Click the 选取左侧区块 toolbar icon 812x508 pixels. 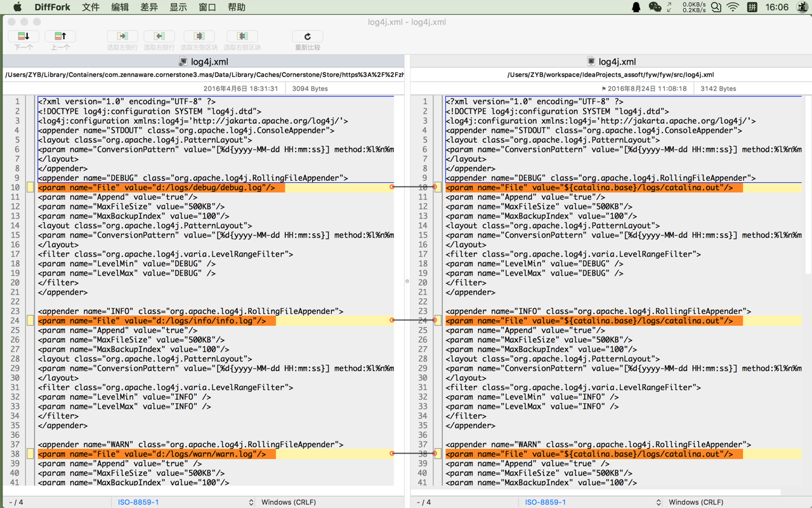pos(199,36)
